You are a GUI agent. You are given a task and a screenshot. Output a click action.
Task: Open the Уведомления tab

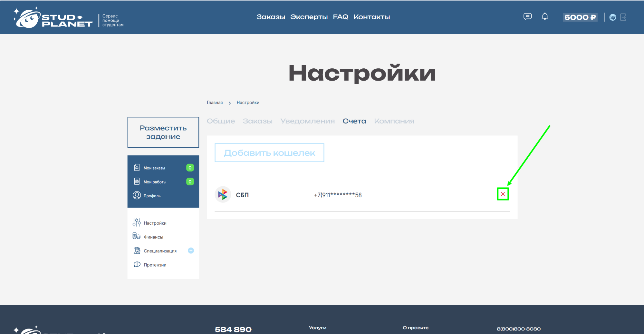pyautogui.click(x=307, y=121)
